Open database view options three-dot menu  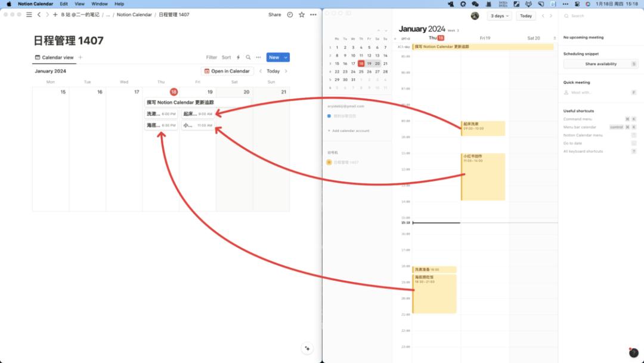[258, 57]
